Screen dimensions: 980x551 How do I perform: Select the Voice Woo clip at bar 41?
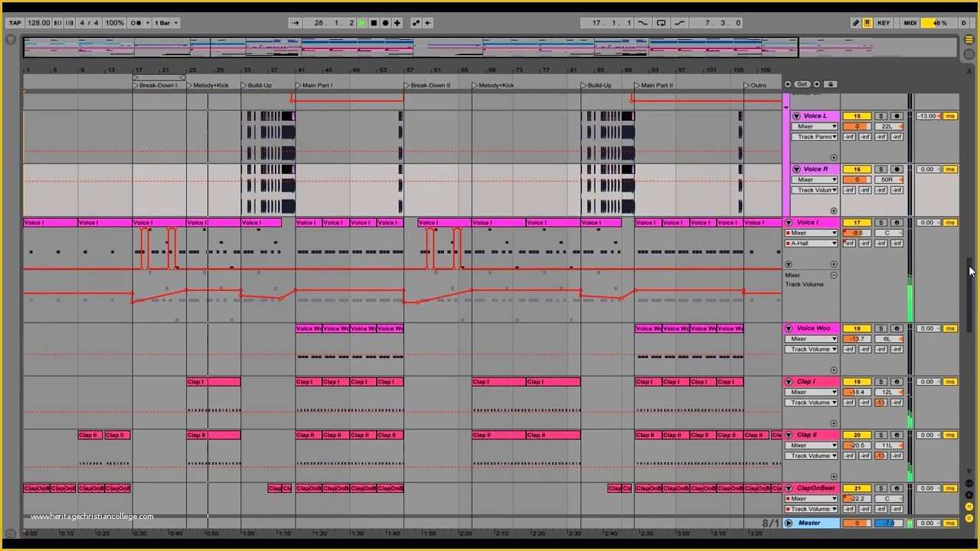[x=309, y=328]
